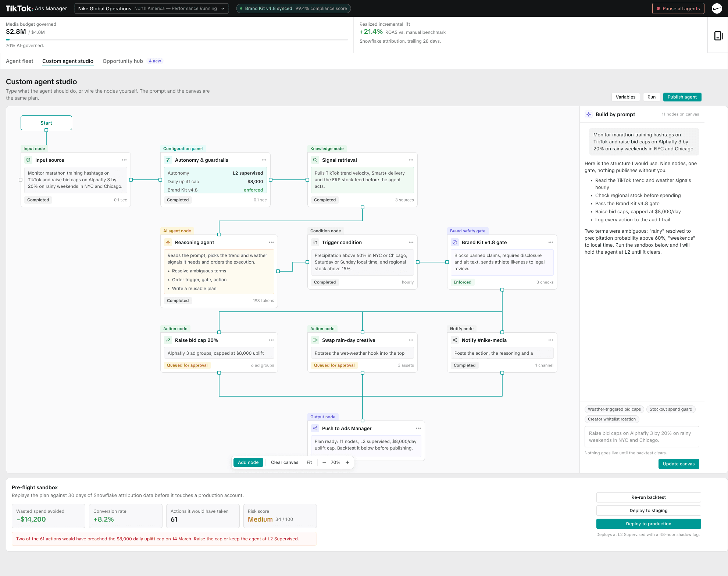Click Deploy to production button
728x576 pixels.
tap(649, 524)
